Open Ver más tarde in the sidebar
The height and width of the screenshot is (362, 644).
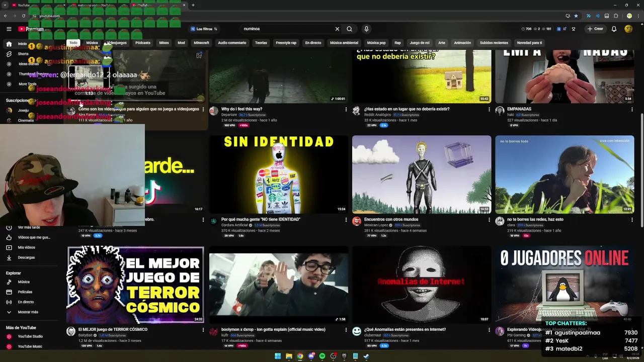(x=29, y=227)
